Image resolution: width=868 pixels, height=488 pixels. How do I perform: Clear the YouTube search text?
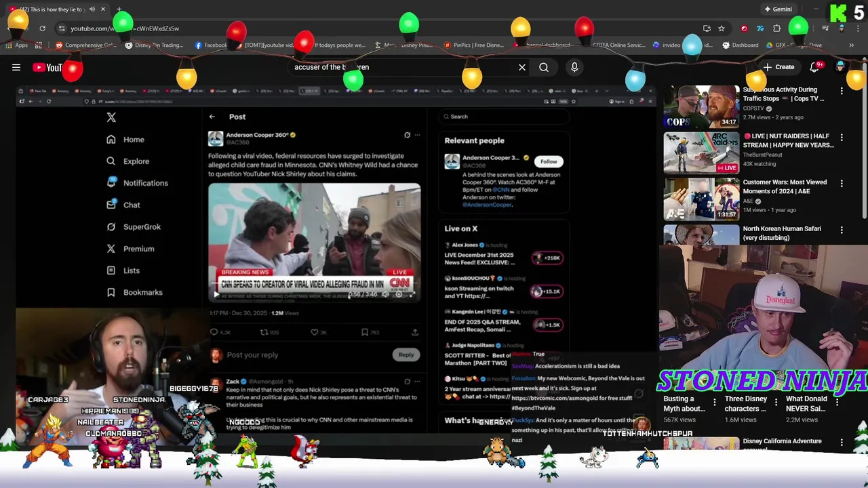click(x=522, y=67)
